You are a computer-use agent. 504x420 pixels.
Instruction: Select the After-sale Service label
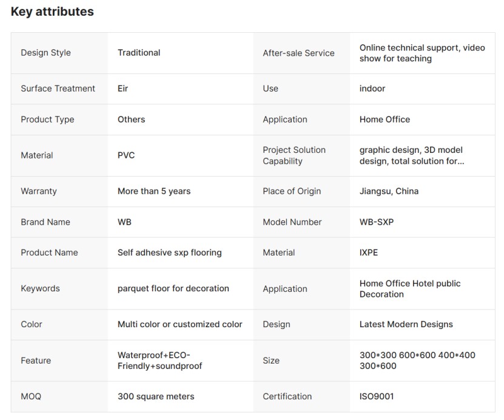298,53
